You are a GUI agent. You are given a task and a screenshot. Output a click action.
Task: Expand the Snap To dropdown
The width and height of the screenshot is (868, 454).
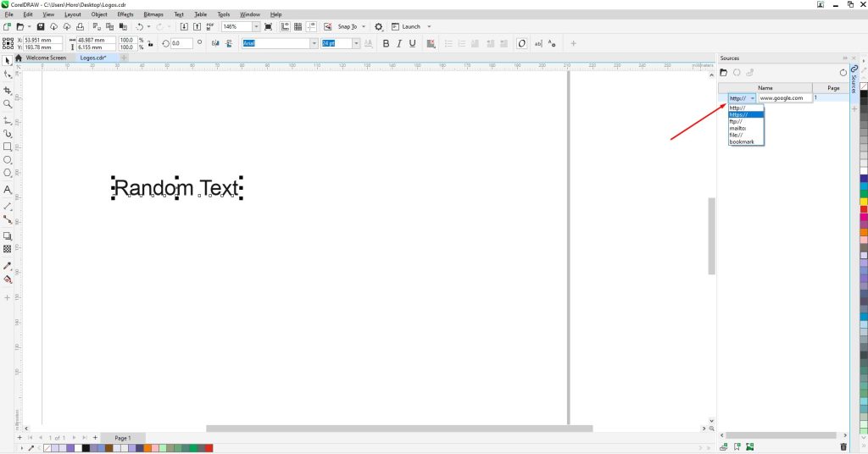click(x=364, y=26)
